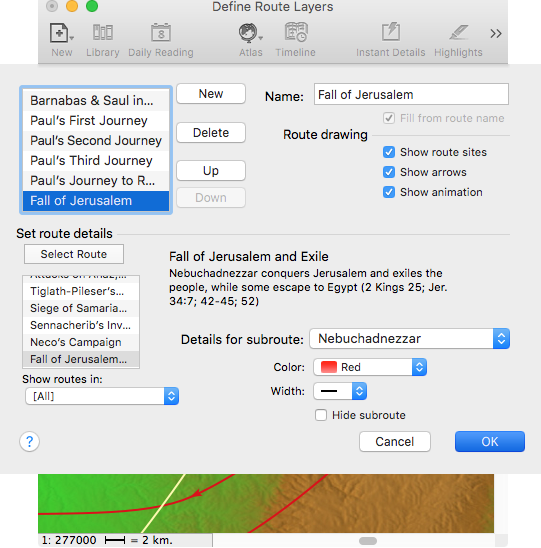The width and height of the screenshot is (541, 548).
Task: Expand the Width line dropdown
Action: tap(340, 391)
